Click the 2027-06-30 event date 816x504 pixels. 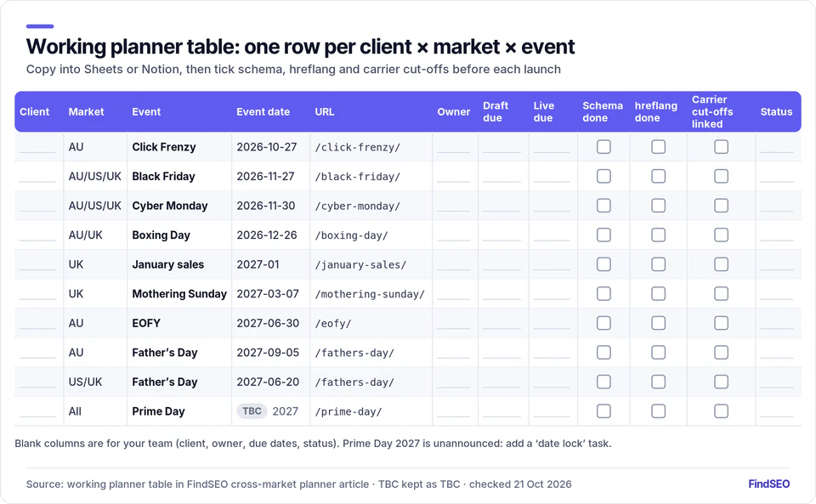pyautogui.click(x=268, y=323)
